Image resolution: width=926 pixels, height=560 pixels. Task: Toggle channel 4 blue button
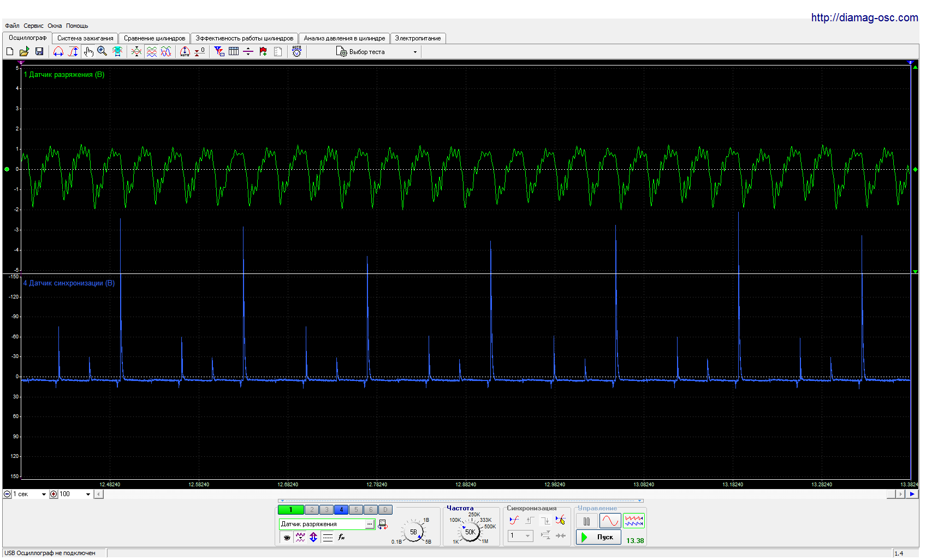point(341,510)
